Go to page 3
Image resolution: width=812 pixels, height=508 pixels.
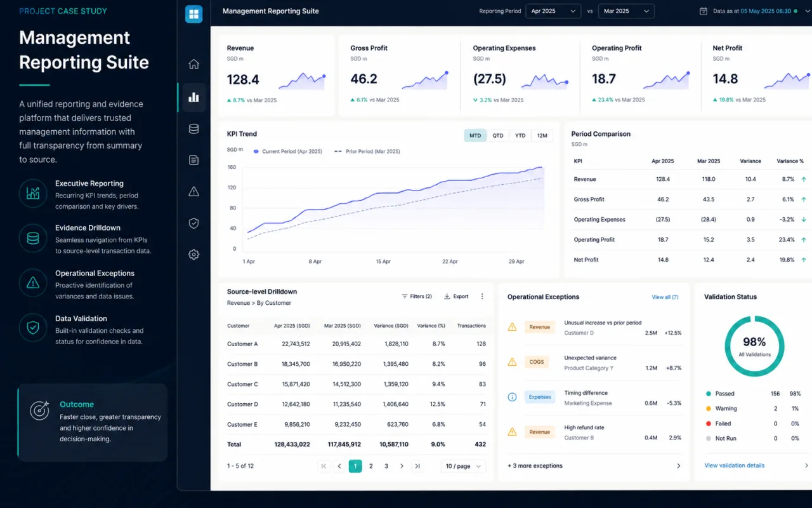click(386, 466)
